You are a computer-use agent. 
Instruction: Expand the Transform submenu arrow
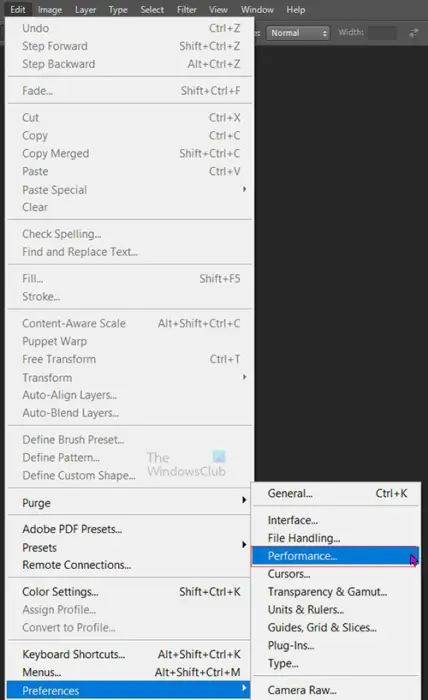click(244, 377)
